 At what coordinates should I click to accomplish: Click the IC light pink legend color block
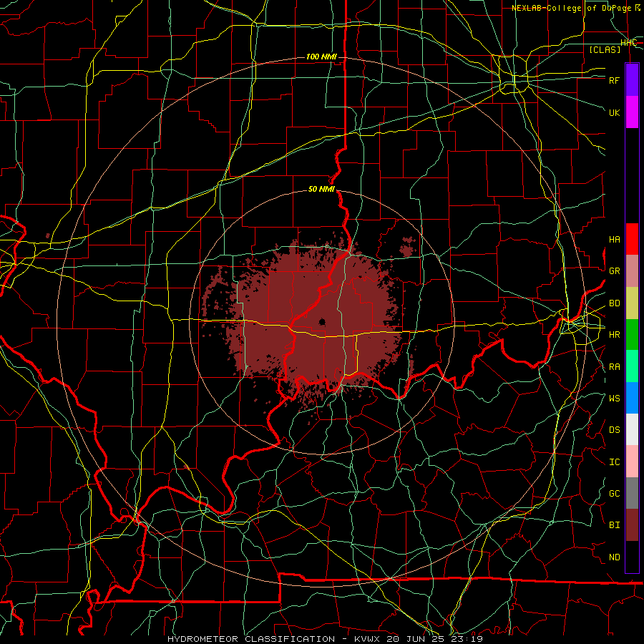click(632, 462)
